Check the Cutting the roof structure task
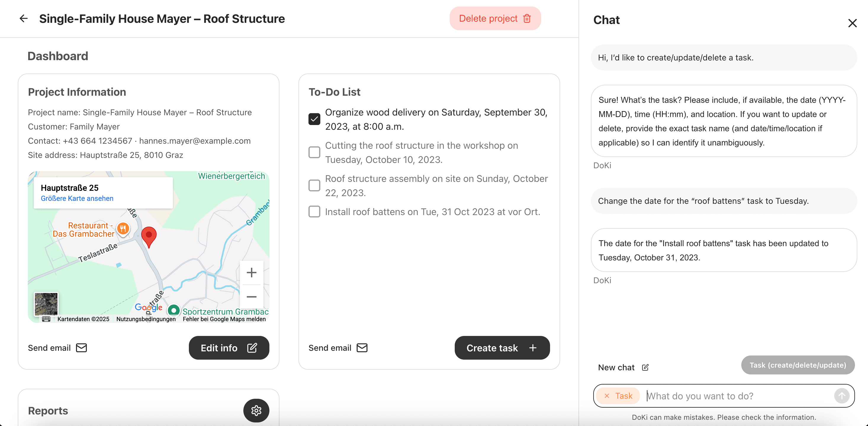Viewport: 868px width, 426px height. [x=314, y=152]
